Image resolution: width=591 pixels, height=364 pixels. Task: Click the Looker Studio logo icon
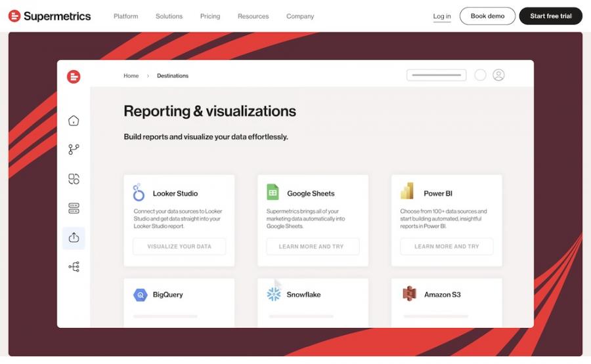click(139, 192)
